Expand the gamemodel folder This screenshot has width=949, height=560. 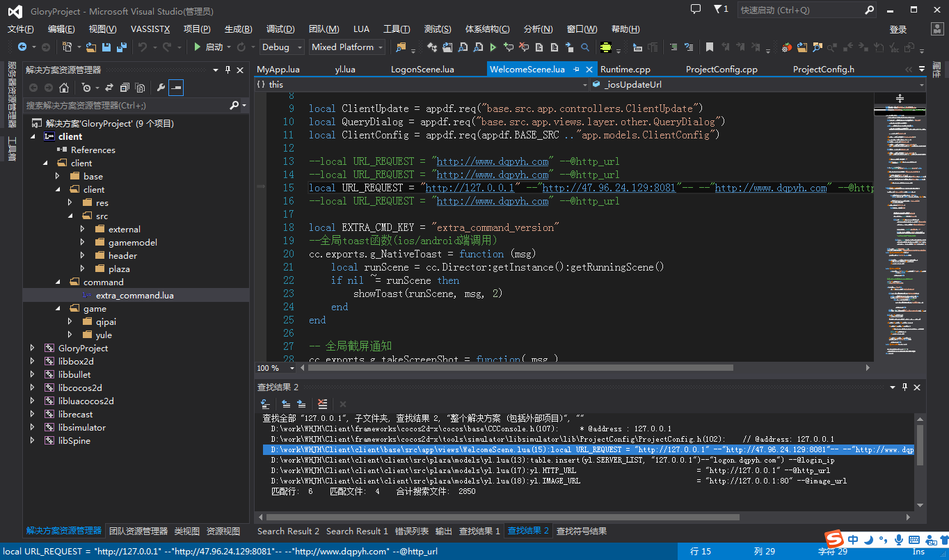point(83,243)
